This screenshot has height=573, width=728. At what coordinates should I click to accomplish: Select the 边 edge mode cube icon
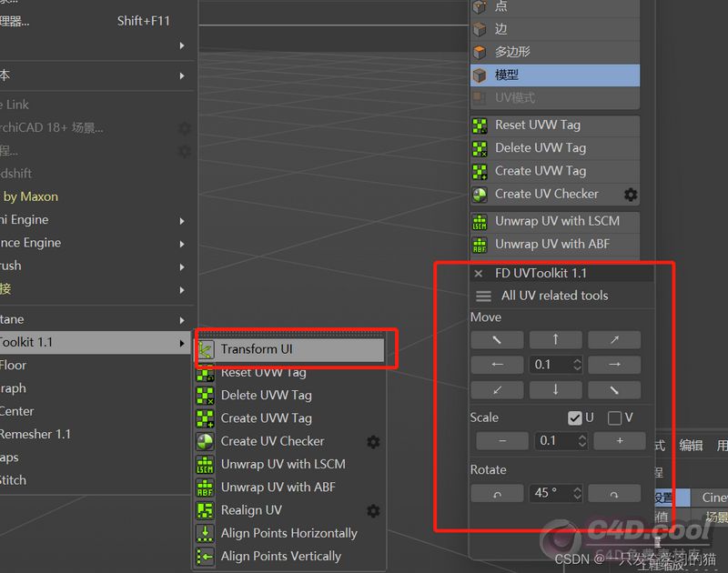pos(480,29)
